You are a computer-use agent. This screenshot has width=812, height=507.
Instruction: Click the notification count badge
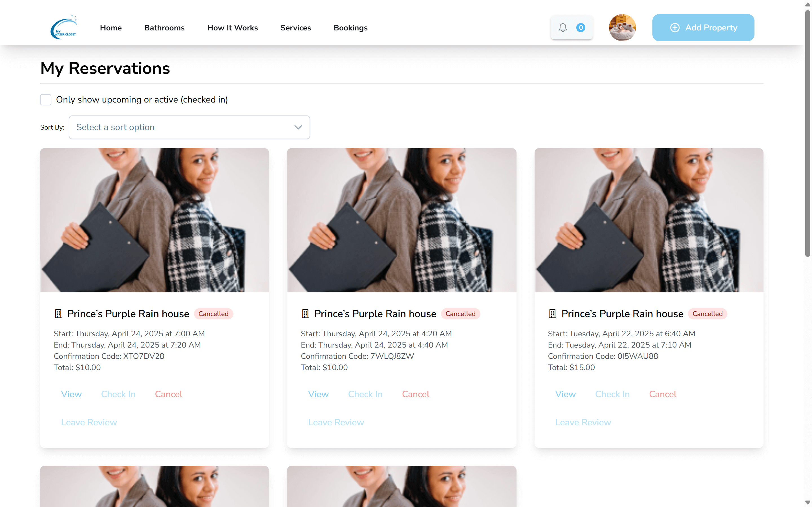[x=581, y=28]
